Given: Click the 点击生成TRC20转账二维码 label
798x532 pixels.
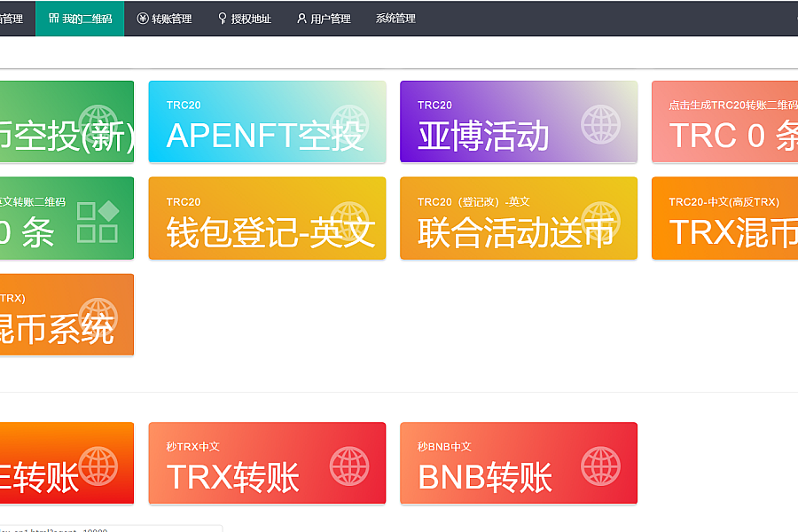Looking at the screenshot, I should [x=733, y=105].
